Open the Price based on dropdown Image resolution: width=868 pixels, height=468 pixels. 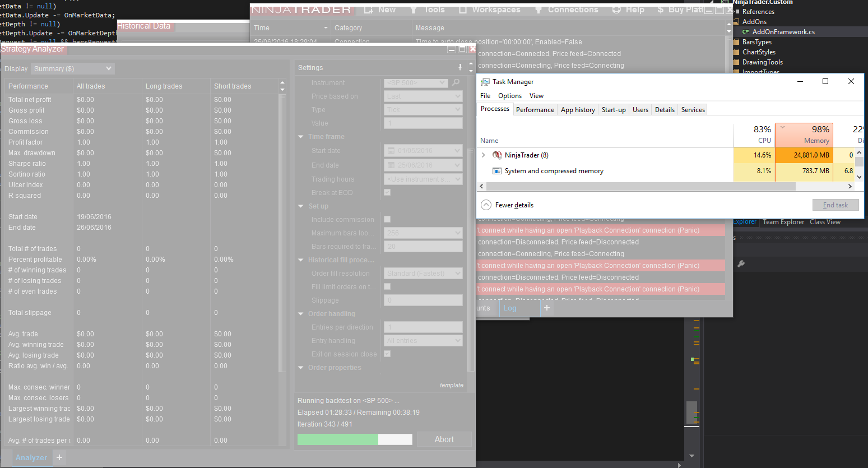click(x=423, y=96)
